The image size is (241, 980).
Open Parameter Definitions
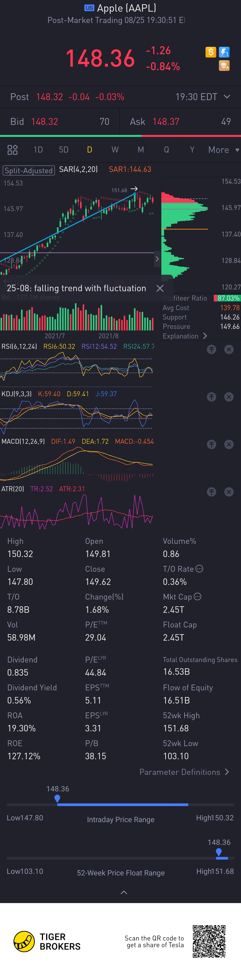[184, 772]
